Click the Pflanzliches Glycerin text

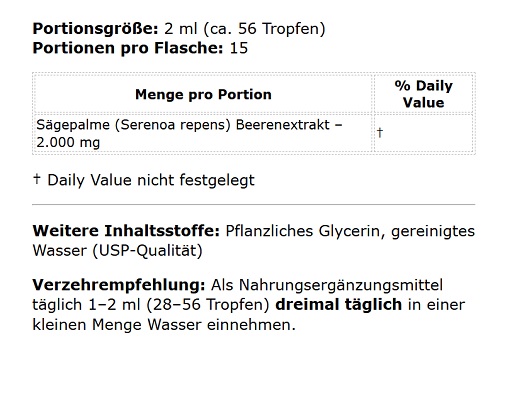click(303, 231)
